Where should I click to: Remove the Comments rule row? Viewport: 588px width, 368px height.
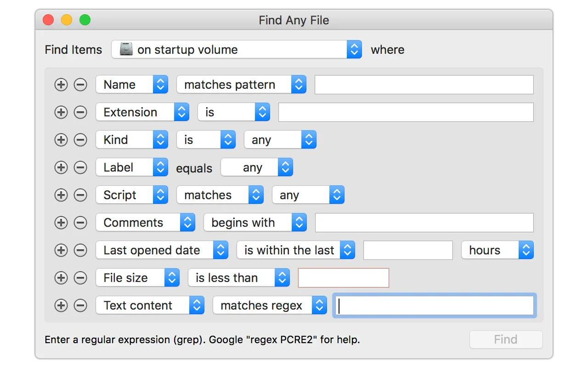point(80,223)
